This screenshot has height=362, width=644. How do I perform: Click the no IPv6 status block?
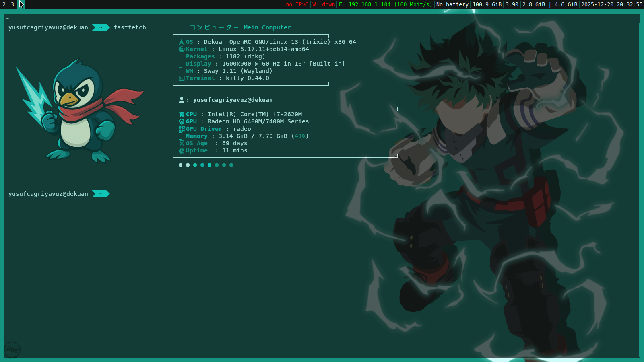[297, 4]
